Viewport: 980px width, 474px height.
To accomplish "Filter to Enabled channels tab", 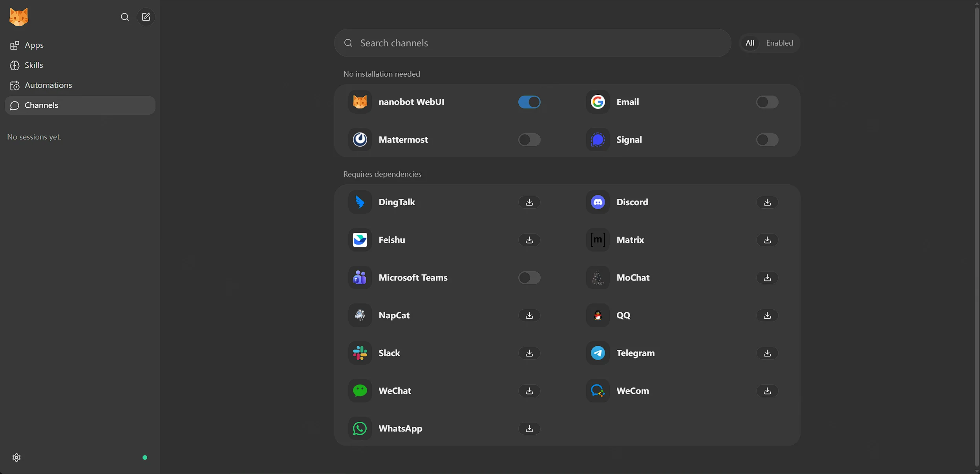I will pyautogui.click(x=779, y=43).
